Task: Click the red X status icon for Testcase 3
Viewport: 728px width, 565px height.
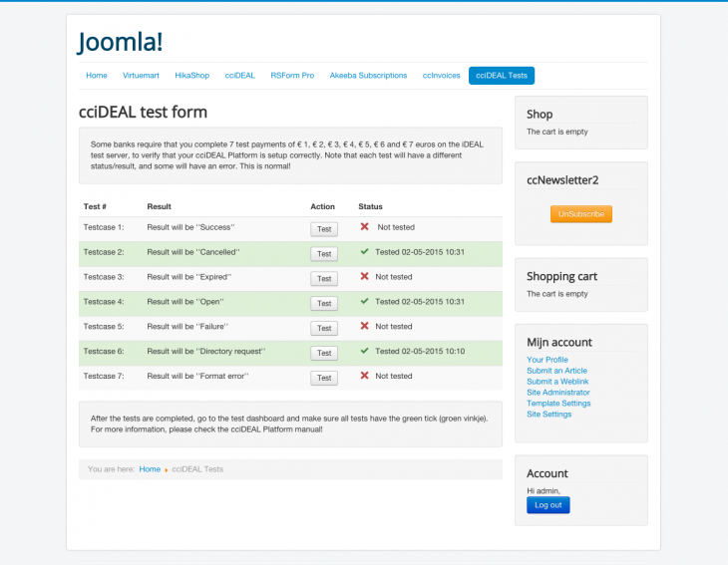Action: click(x=365, y=277)
